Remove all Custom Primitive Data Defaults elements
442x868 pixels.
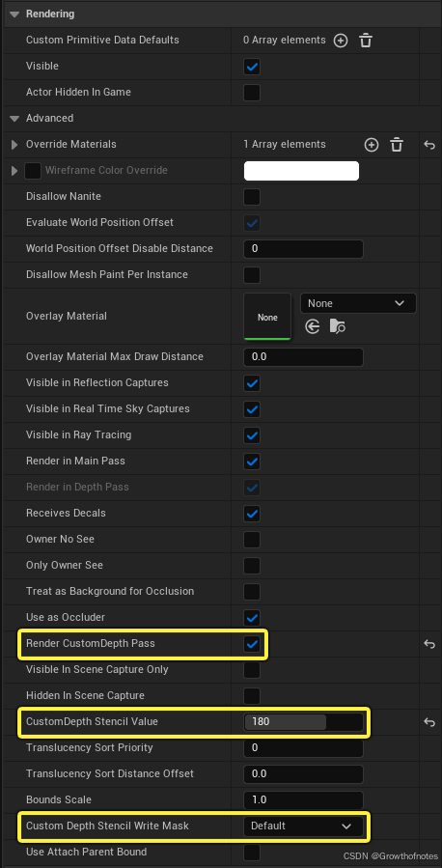[366, 41]
